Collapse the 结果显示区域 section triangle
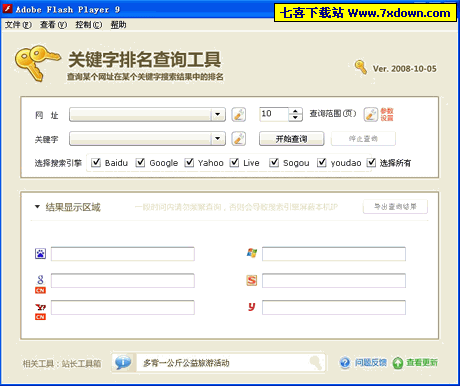The image size is (460, 386). (37, 207)
